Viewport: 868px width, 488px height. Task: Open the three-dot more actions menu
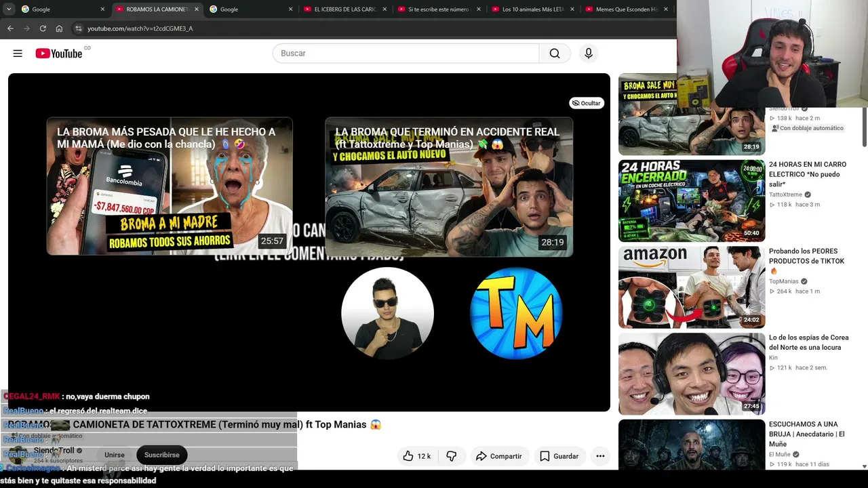click(600, 456)
